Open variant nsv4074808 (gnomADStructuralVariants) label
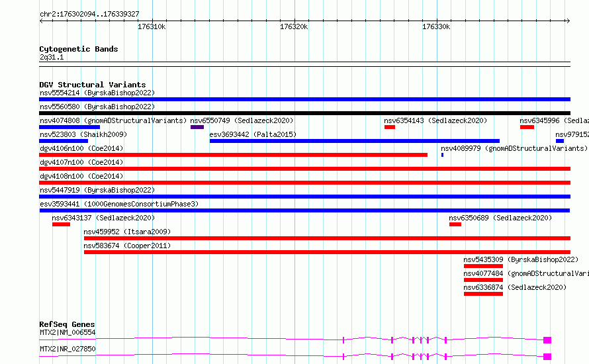 click(x=113, y=120)
